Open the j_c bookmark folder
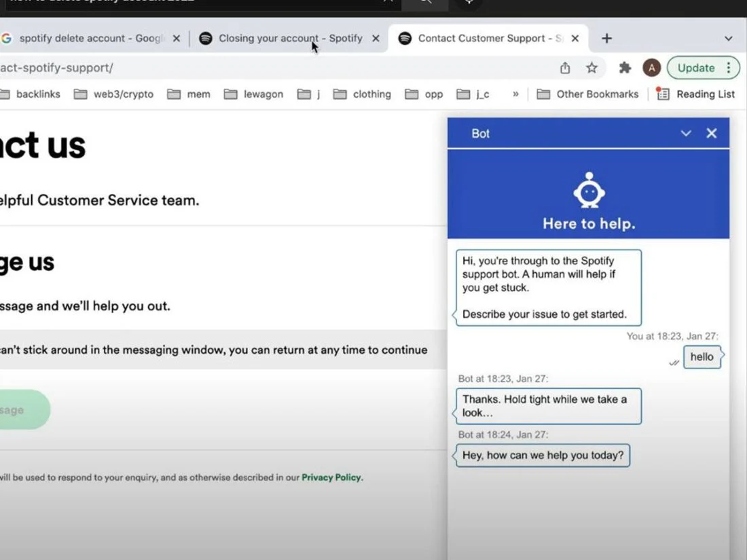This screenshot has height=560, width=747. coord(473,94)
